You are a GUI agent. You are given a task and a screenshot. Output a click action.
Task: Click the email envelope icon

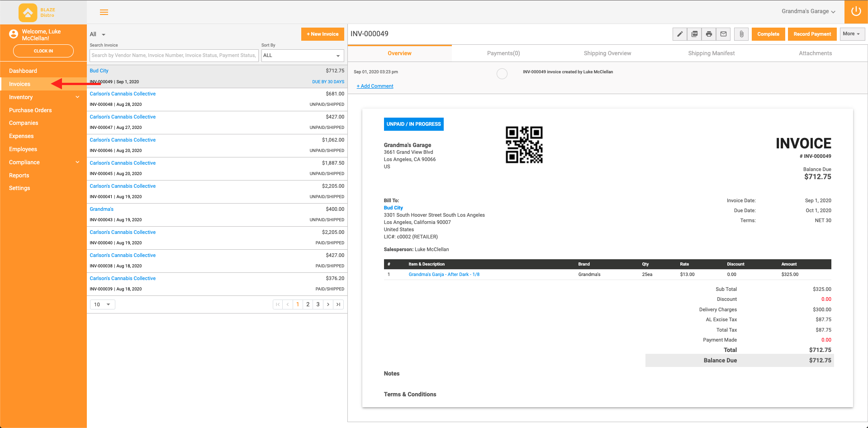click(723, 34)
